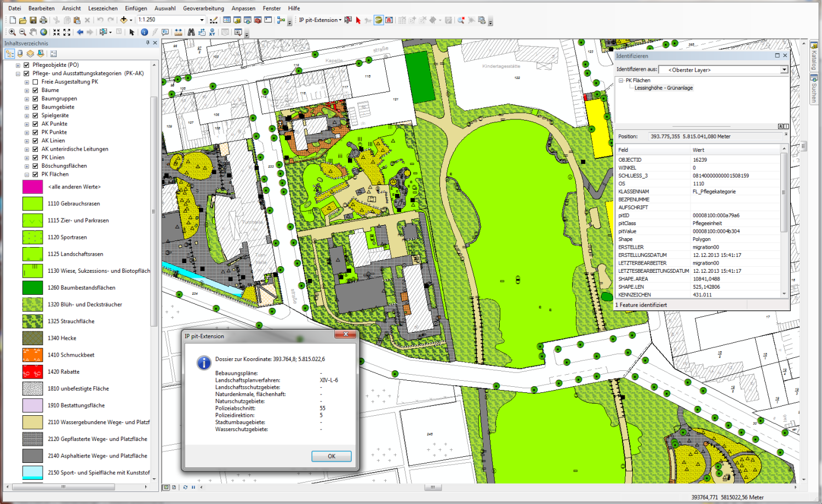Image resolution: width=822 pixels, height=504 pixels.
Task: Toggle Pflegeobjekte (PO) layer checkbox
Action: [26, 65]
